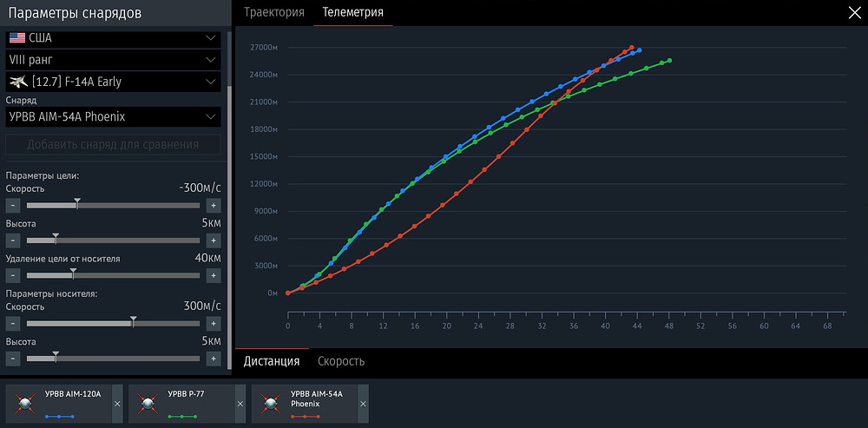Image resolution: width=868 pixels, height=428 pixels.
Task: Click the last red AIM-54A data point
Action: click(x=632, y=48)
